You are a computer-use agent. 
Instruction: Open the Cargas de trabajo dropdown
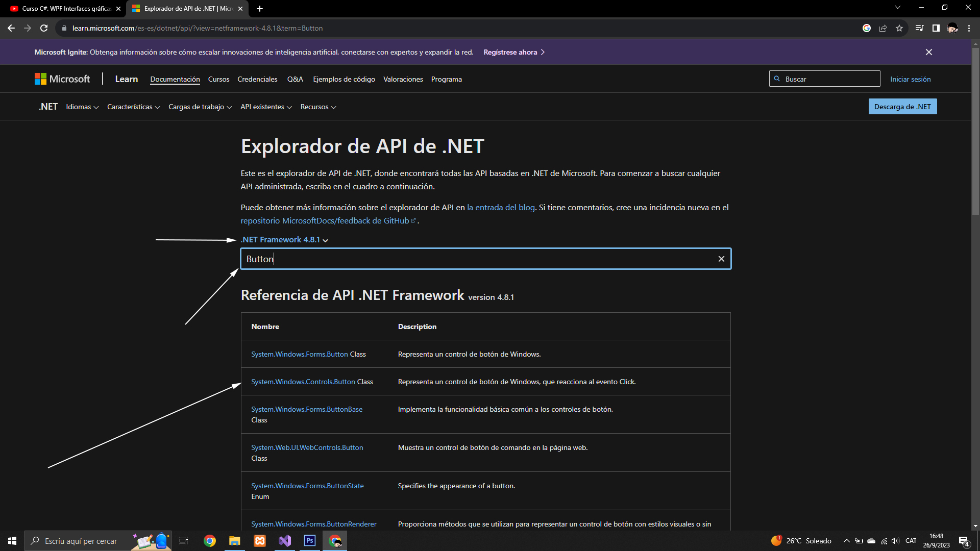(200, 107)
